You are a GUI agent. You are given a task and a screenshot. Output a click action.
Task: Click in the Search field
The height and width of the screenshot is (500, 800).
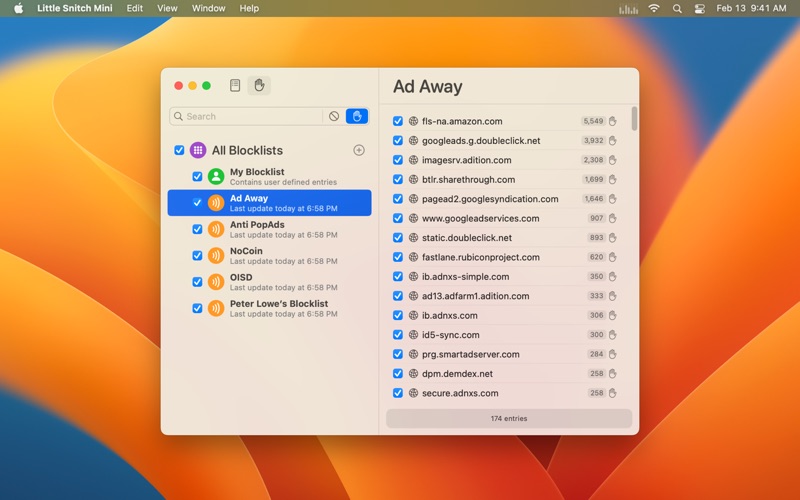point(248,116)
